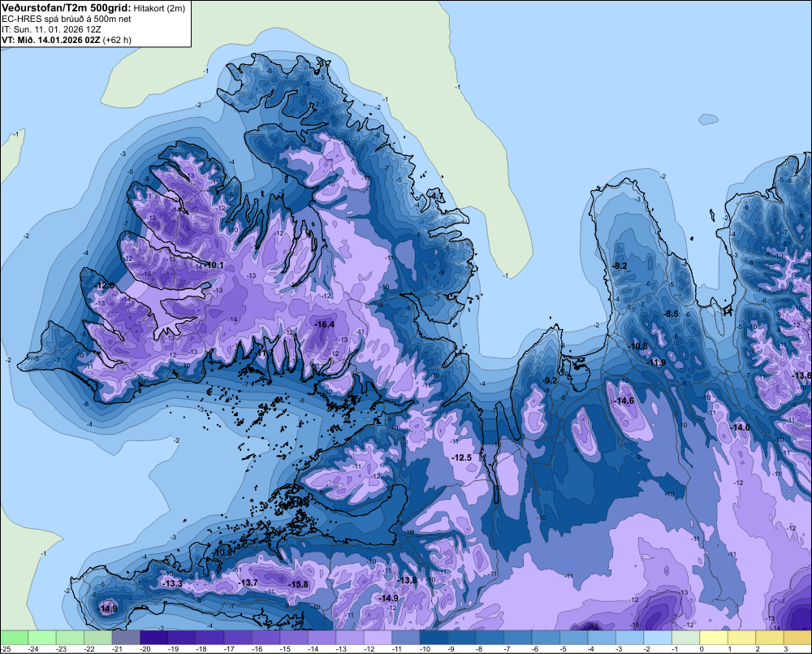Click the -20 legend scale label
The width and height of the screenshot is (812, 654).
[145, 649]
